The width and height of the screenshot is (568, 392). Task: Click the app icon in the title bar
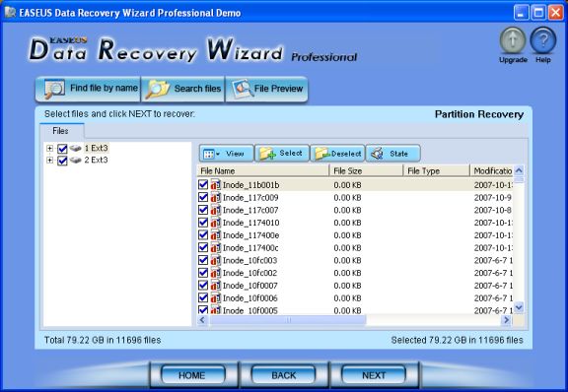[x=10, y=12]
